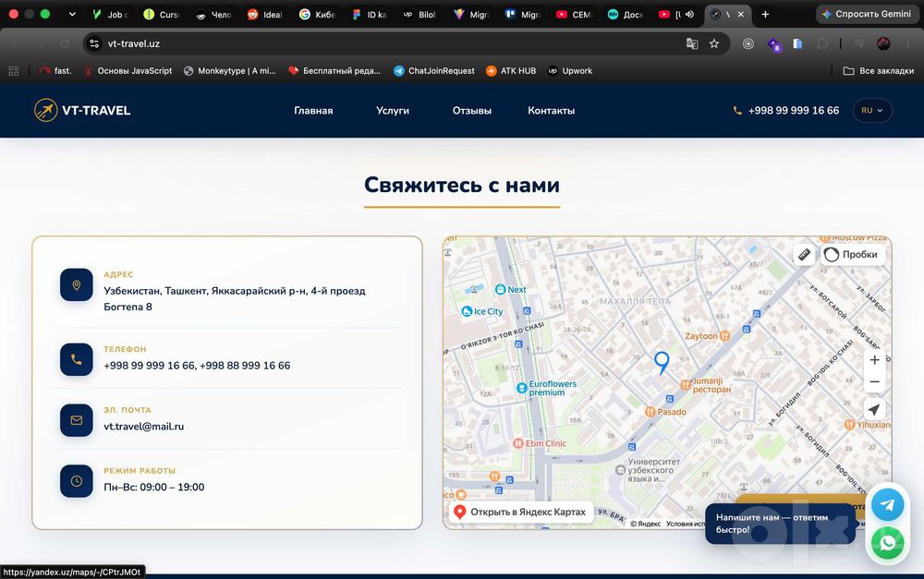This screenshot has width=924, height=579.
Task: Activate the map ruler measurement tool
Action: coord(804,255)
